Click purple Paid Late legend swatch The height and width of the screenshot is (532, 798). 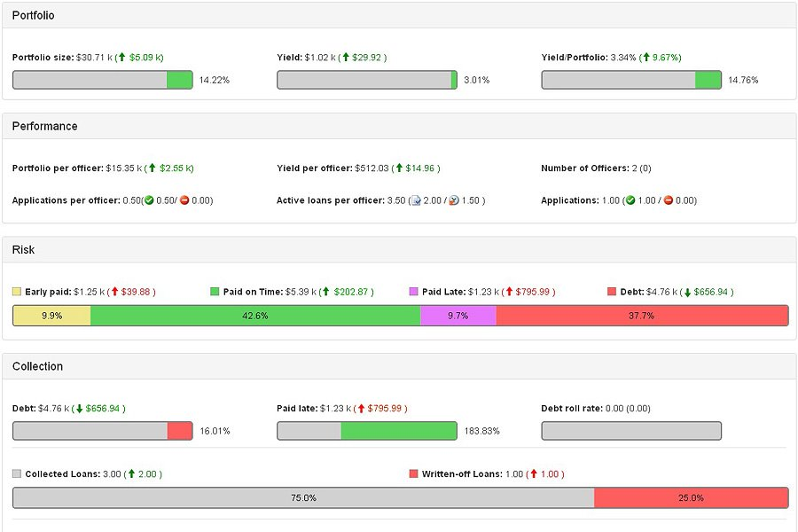[x=414, y=292]
